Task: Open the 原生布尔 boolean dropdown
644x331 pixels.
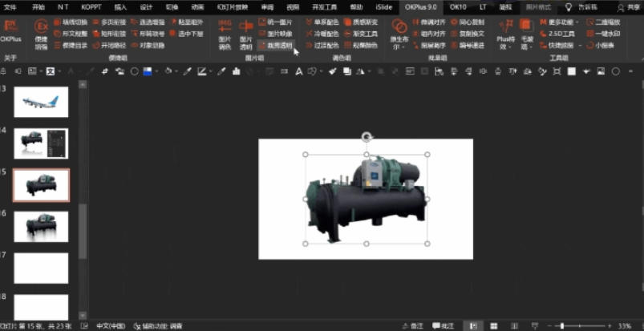Action: (399, 42)
